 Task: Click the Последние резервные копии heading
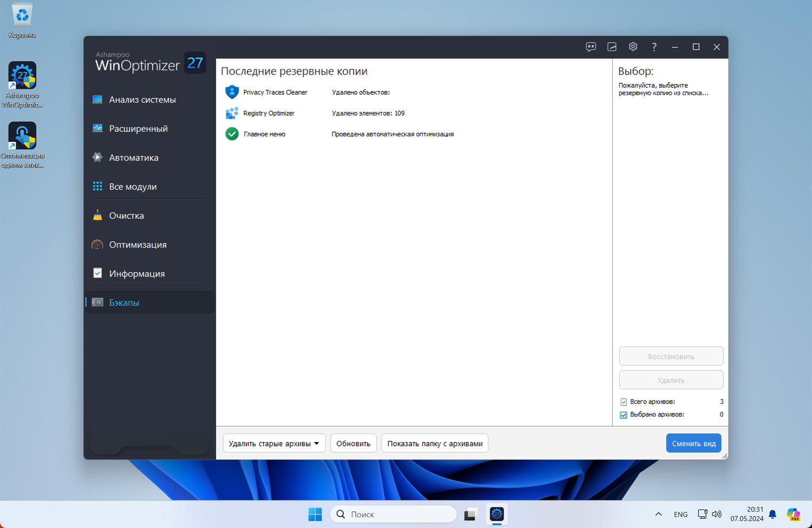pos(294,71)
